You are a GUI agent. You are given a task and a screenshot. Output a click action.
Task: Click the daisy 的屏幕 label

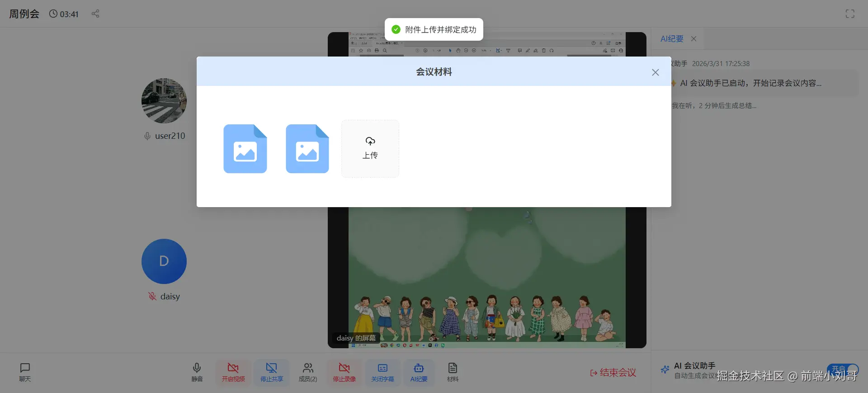[356, 338]
